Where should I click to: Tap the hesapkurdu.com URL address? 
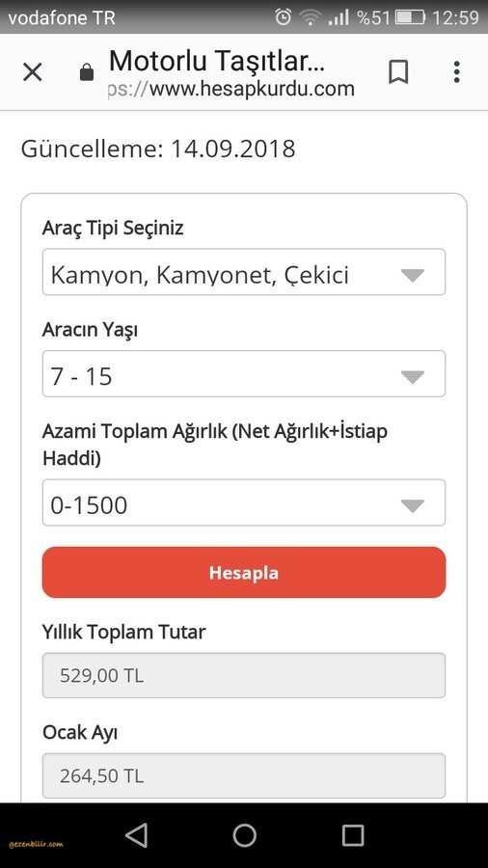point(231,89)
